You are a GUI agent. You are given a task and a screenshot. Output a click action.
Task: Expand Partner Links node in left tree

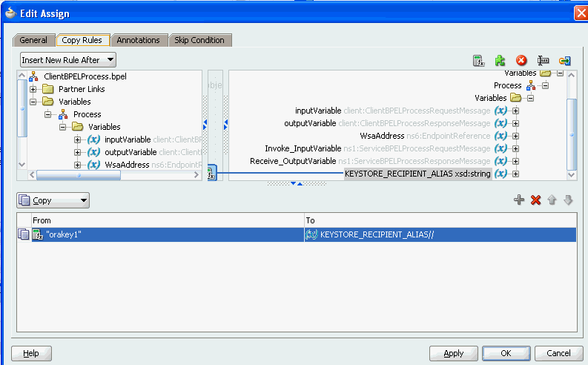(33, 89)
